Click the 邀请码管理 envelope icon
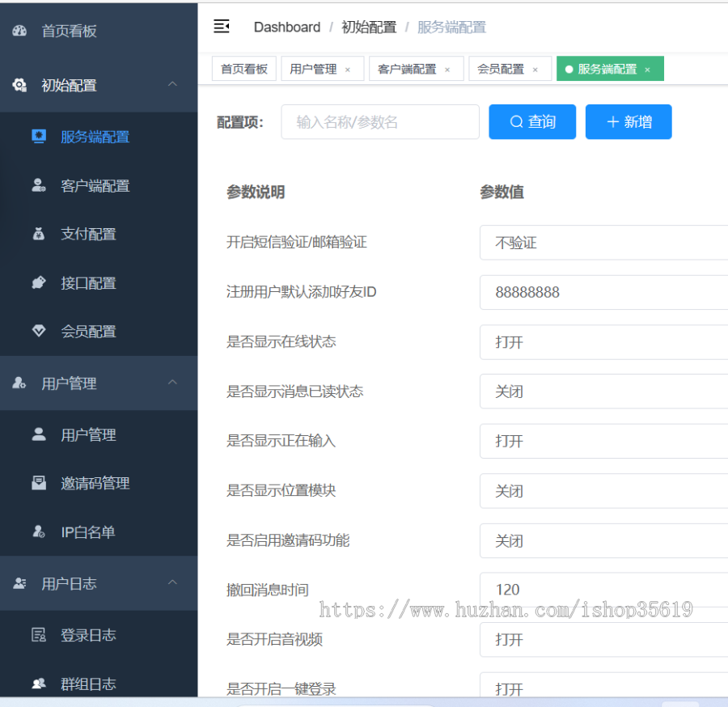728x707 pixels. coord(39,483)
